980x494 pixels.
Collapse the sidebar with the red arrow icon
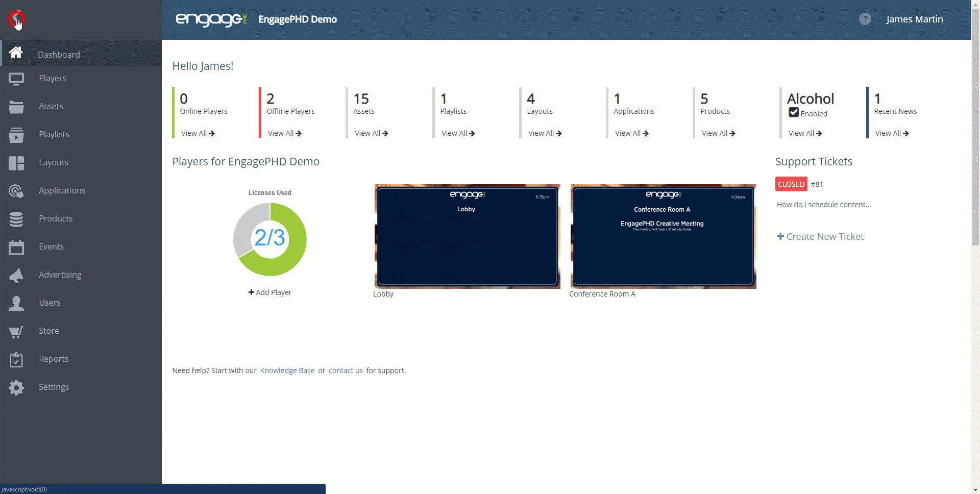16,19
